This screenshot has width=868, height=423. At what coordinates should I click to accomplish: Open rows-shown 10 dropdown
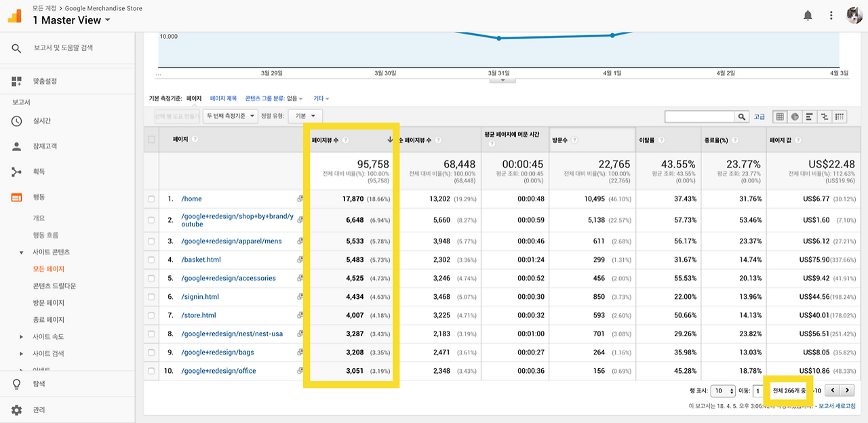tap(722, 391)
